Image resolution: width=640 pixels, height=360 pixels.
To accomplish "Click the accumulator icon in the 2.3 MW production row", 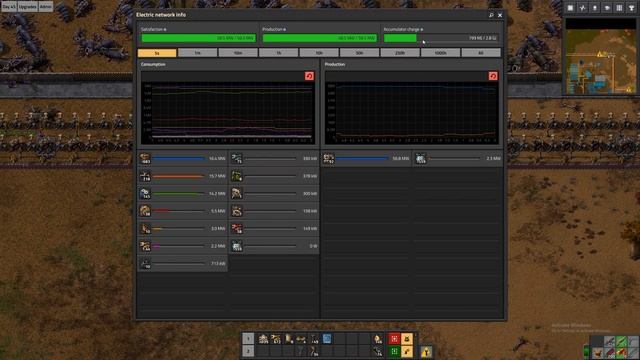I will pyautogui.click(x=420, y=158).
